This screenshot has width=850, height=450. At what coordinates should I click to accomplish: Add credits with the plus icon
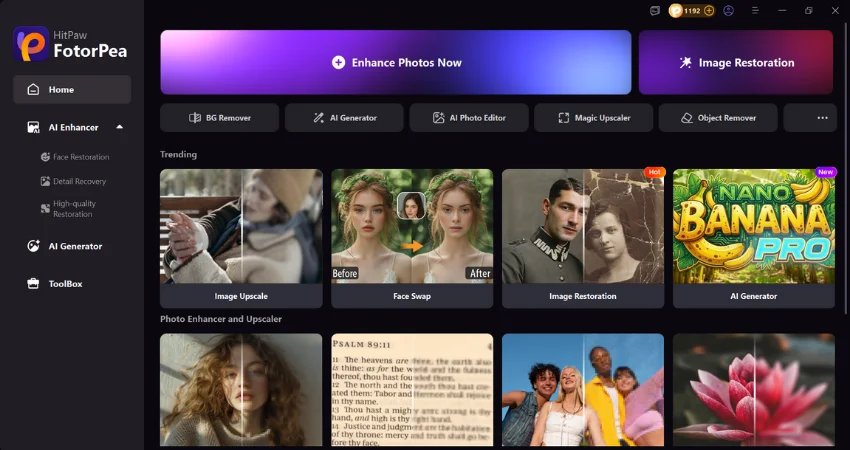(x=709, y=10)
